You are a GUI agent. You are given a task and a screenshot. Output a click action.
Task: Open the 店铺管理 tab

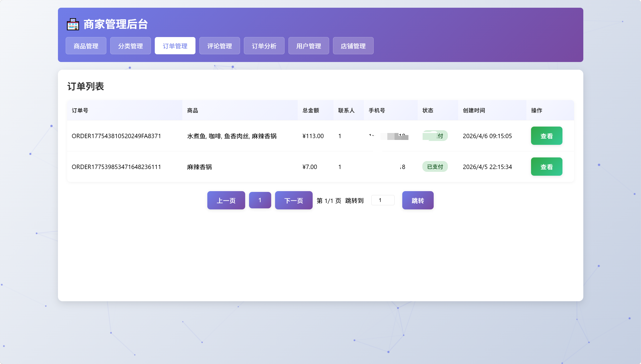coord(353,46)
